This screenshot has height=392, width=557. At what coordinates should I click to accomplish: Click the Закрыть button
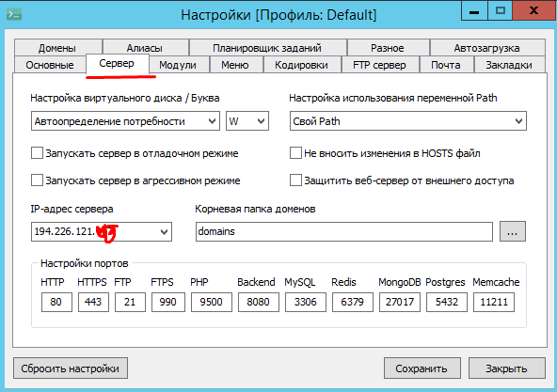[506, 368]
